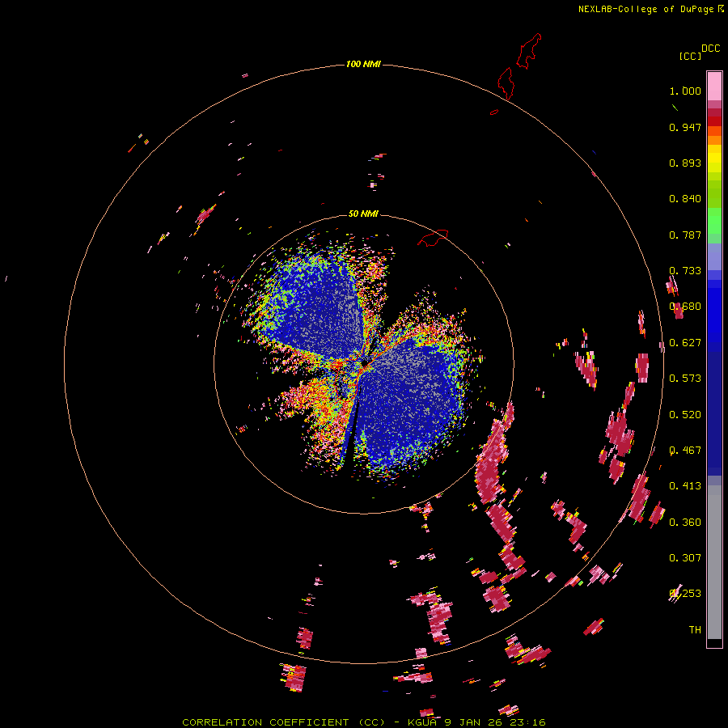The width and height of the screenshot is (728, 728).
Task: Select the 0.520 scale value
Action: click(x=685, y=415)
